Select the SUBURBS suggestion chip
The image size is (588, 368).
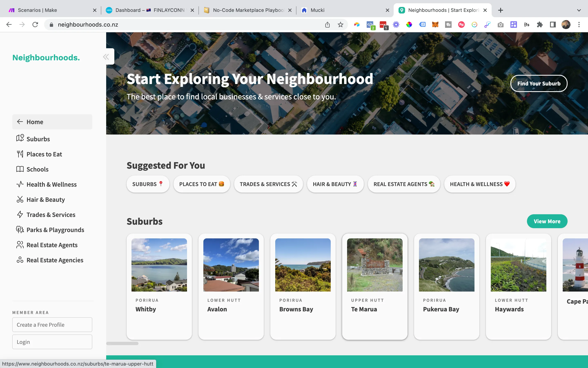[148, 184]
